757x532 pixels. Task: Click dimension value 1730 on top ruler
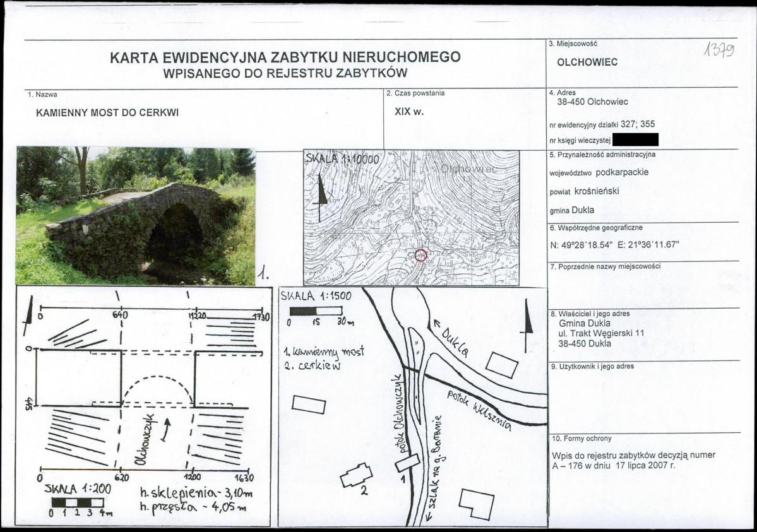click(x=261, y=317)
